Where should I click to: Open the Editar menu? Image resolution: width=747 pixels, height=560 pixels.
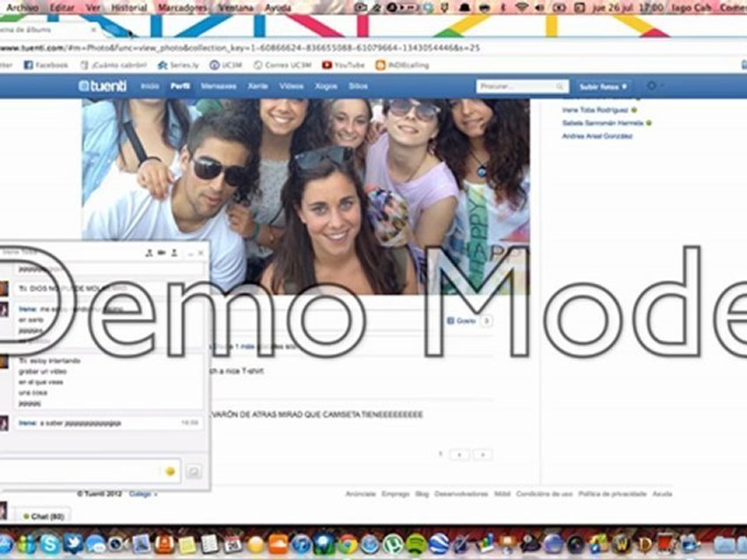tap(62, 8)
